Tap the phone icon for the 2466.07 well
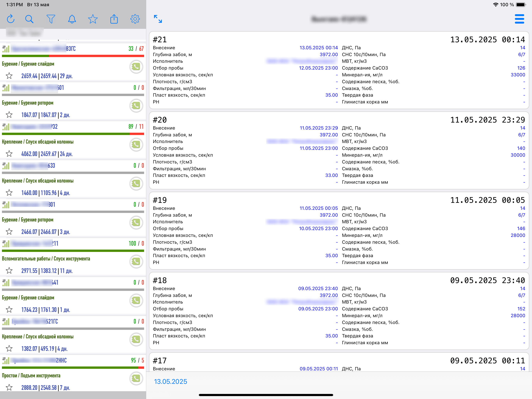This screenshot has width=532, height=399. (136, 223)
